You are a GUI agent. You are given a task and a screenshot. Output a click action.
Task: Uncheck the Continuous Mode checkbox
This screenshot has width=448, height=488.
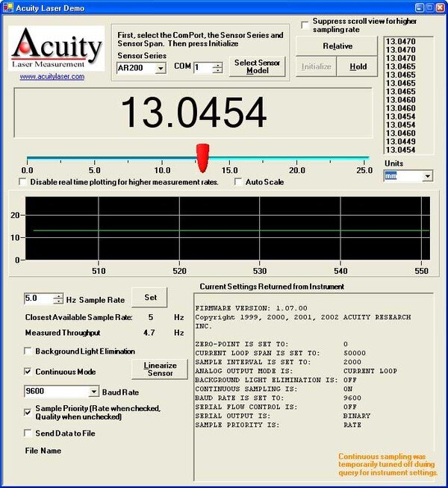28,372
